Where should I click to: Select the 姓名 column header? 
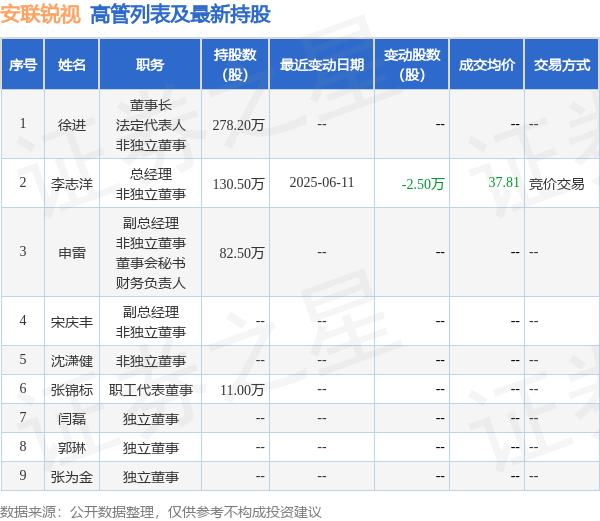point(72,65)
